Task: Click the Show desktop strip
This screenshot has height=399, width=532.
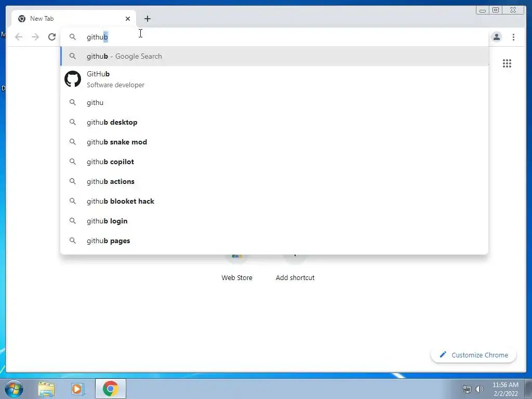Action: coord(528,389)
